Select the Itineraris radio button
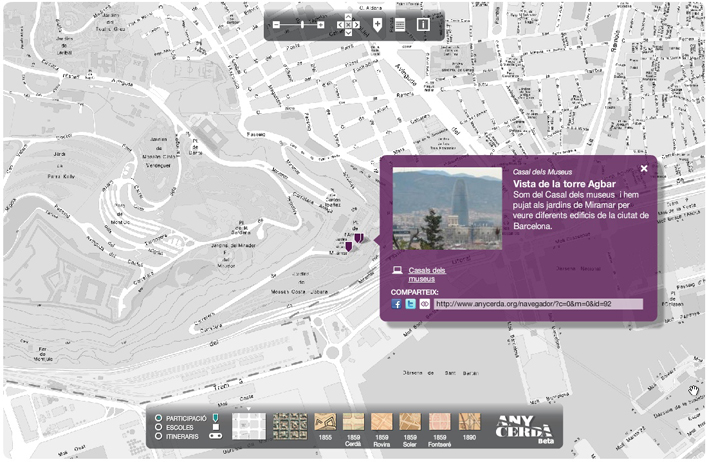Image resolution: width=709 pixels, height=462 pixels. tap(158, 437)
